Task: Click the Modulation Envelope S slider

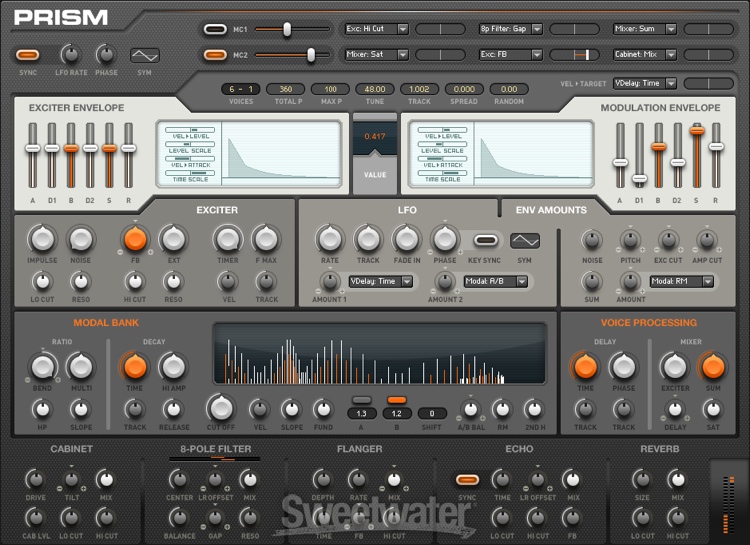Action: click(x=696, y=130)
